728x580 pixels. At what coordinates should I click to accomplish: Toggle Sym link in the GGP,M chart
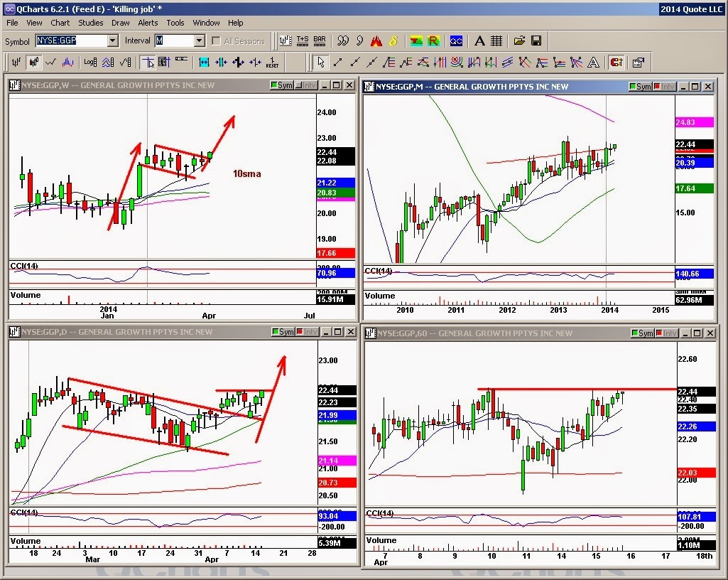[640, 87]
